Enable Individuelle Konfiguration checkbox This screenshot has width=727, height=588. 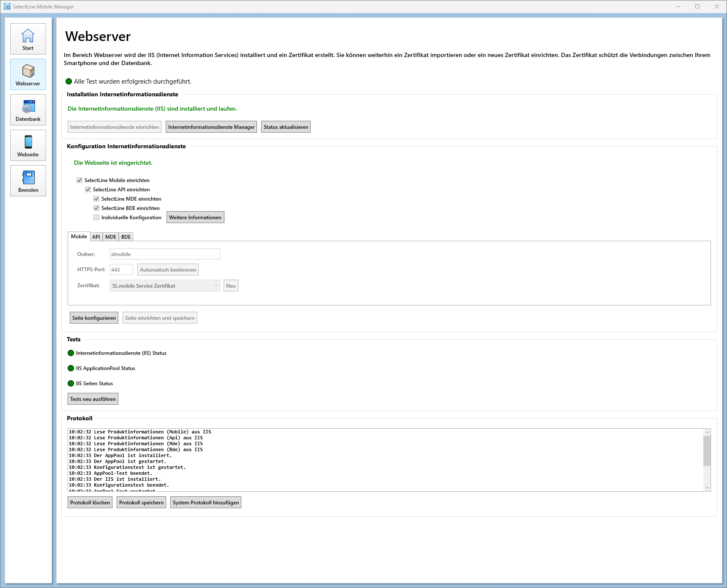96,218
